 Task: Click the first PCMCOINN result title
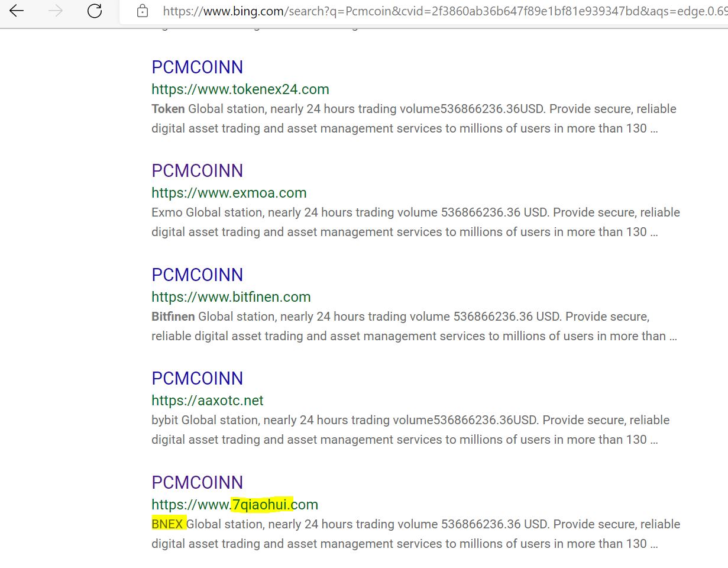pyautogui.click(x=197, y=67)
